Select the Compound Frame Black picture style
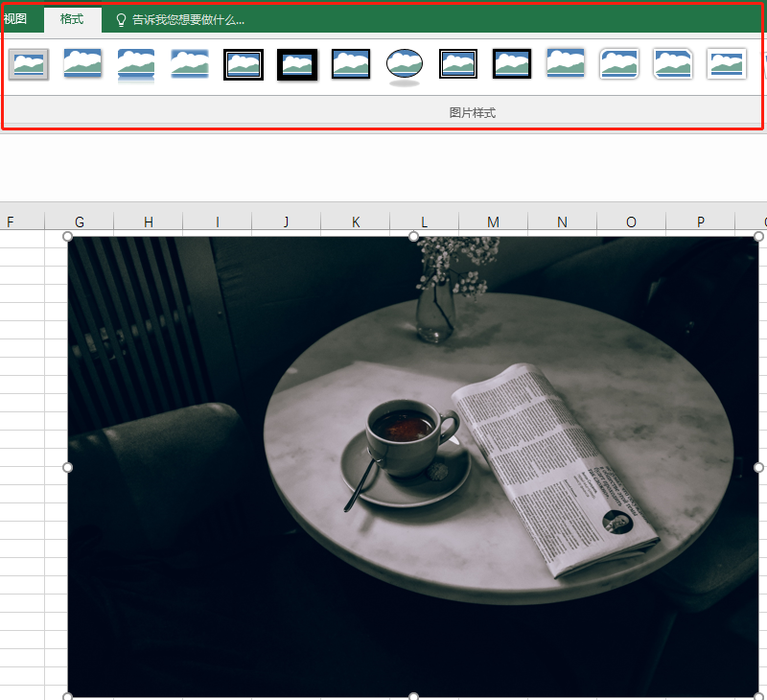767x700 pixels. click(458, 64)
